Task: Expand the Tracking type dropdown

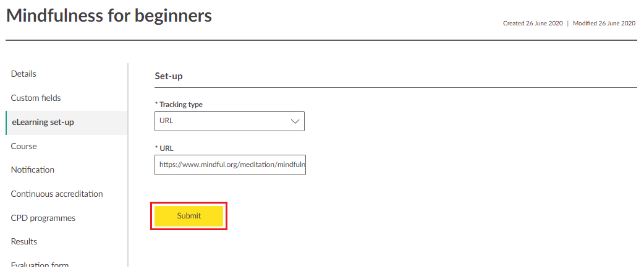Action: point(229,121)
